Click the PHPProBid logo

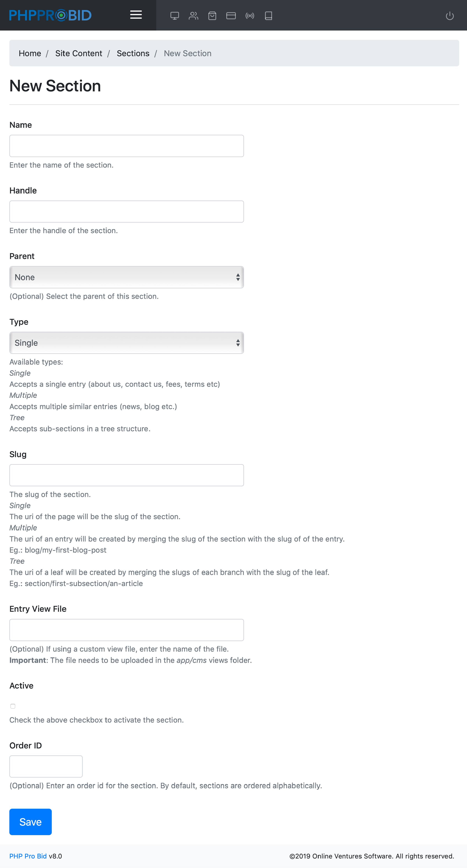pos(50,16)
